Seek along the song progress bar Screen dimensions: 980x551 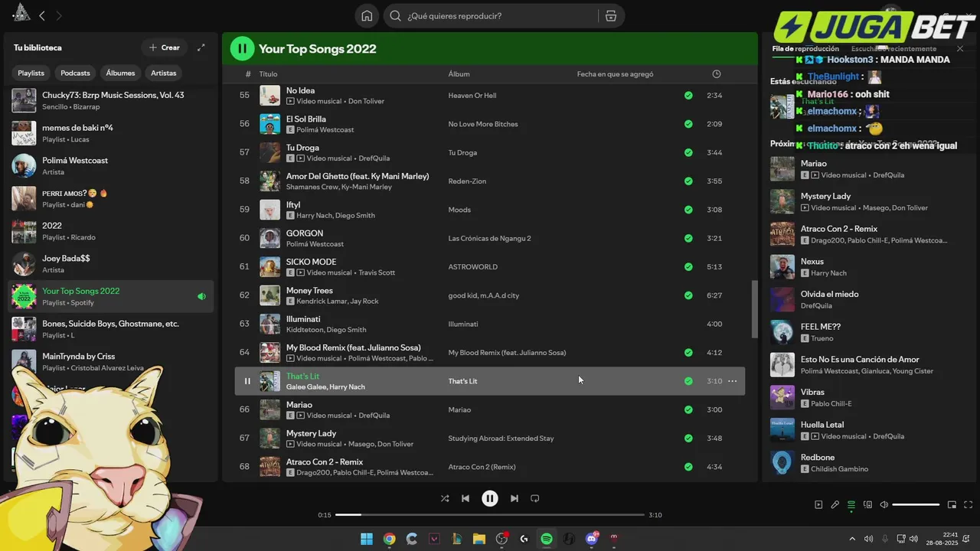pyautogui.click(x=490, y=515)
